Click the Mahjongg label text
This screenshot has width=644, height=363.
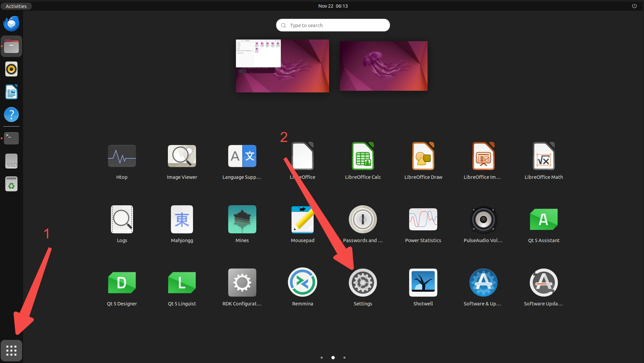182,240
